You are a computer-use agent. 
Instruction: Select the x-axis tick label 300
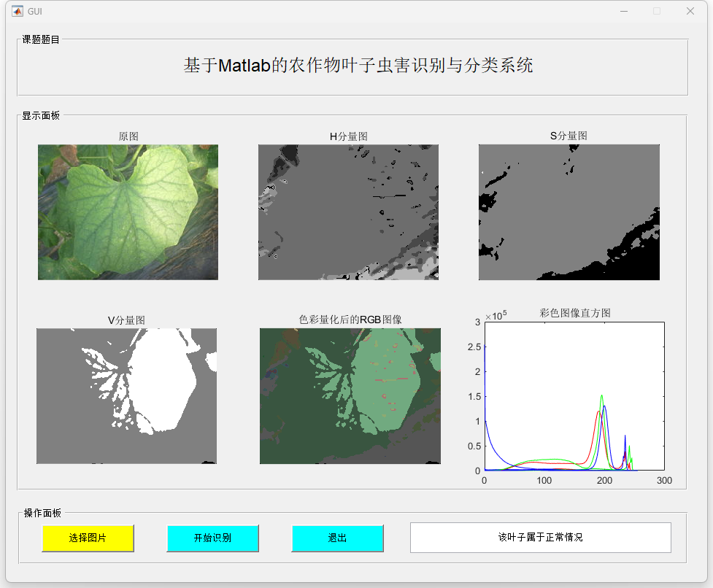tap(664, 480)
